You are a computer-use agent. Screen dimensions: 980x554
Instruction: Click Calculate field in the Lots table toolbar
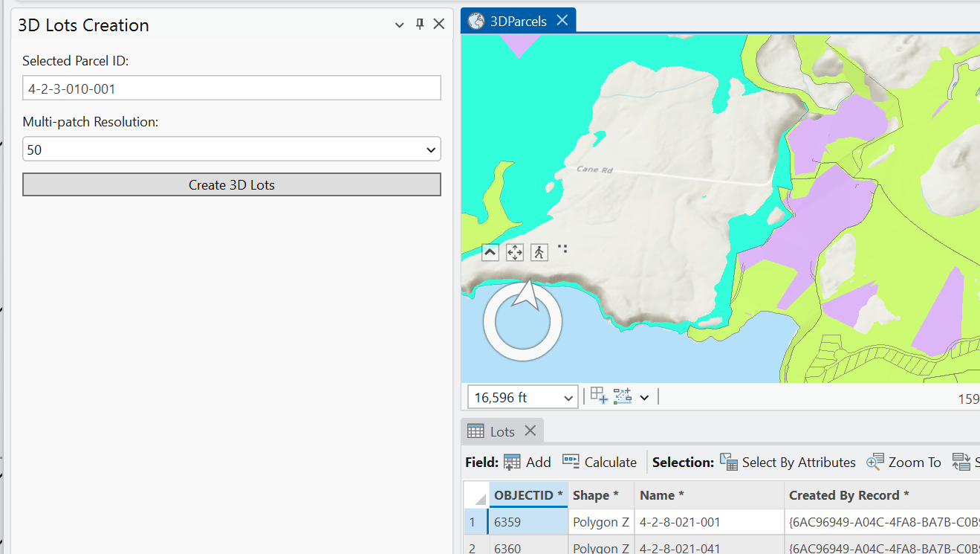[599, 462]
